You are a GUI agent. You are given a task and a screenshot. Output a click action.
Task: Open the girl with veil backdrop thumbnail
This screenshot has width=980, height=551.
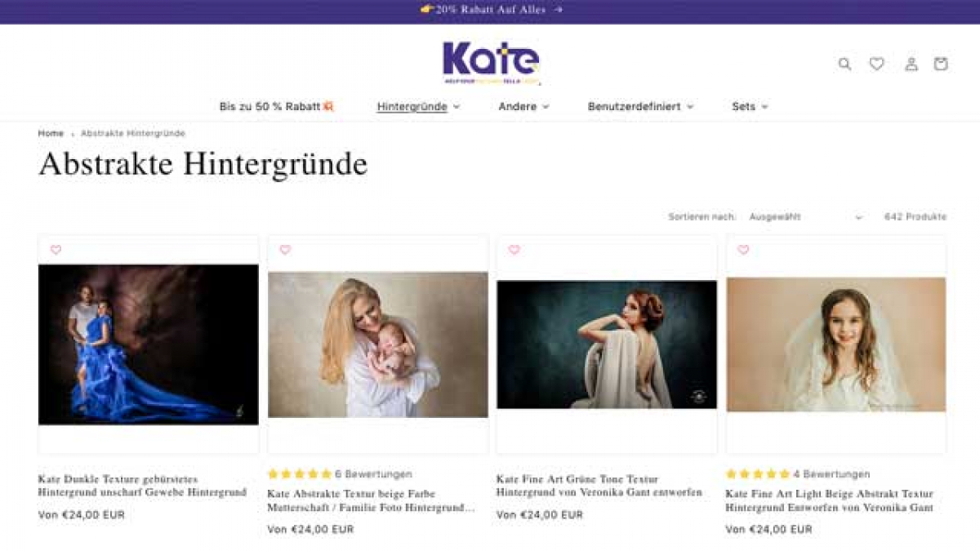(x=836, y=344)
